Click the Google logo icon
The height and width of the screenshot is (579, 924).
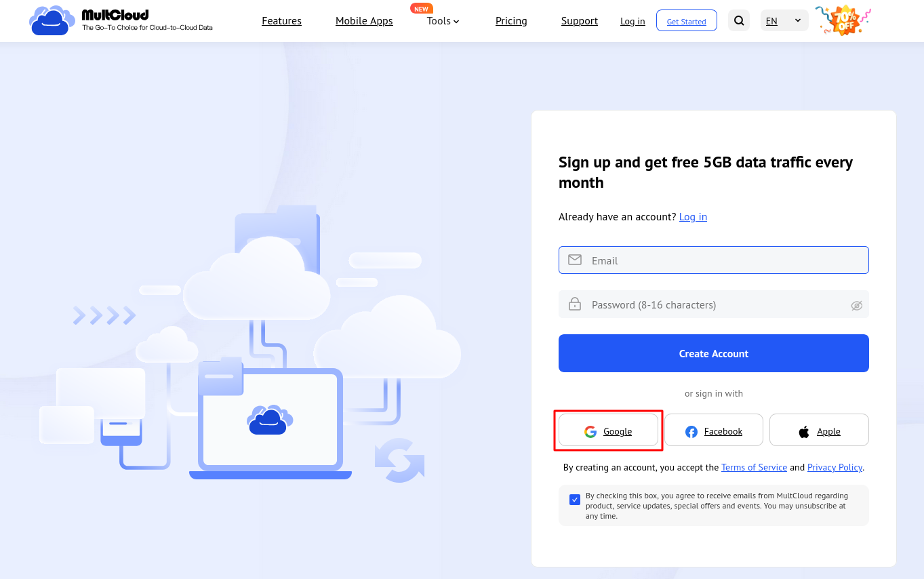pos(590,432)
